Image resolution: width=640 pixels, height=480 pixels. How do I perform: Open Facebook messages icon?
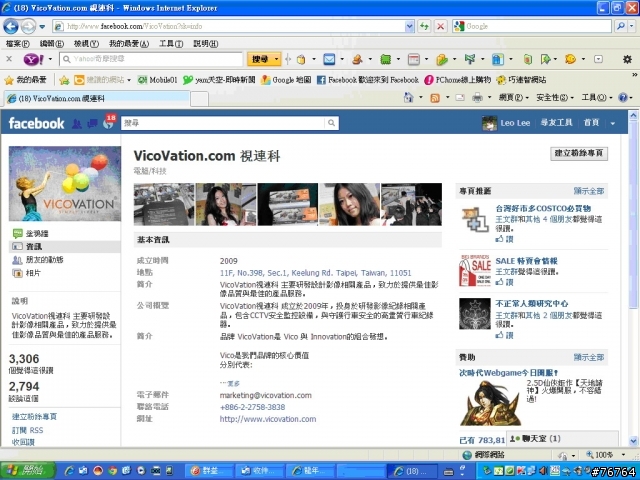click(x=92, y=123)
